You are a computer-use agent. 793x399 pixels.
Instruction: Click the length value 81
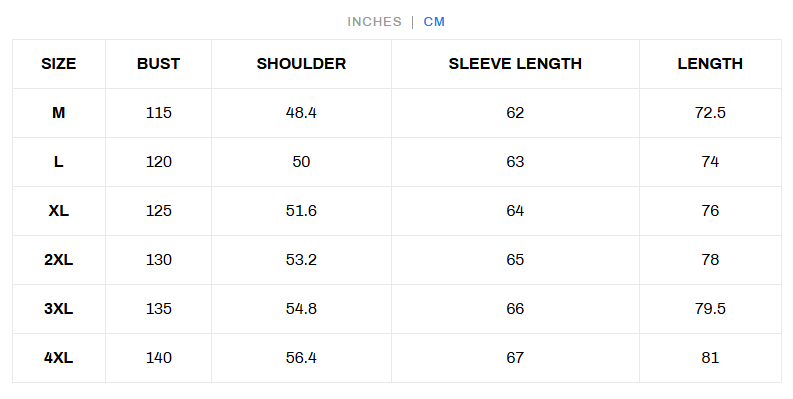pyautogui.click(x=710, y=358)
